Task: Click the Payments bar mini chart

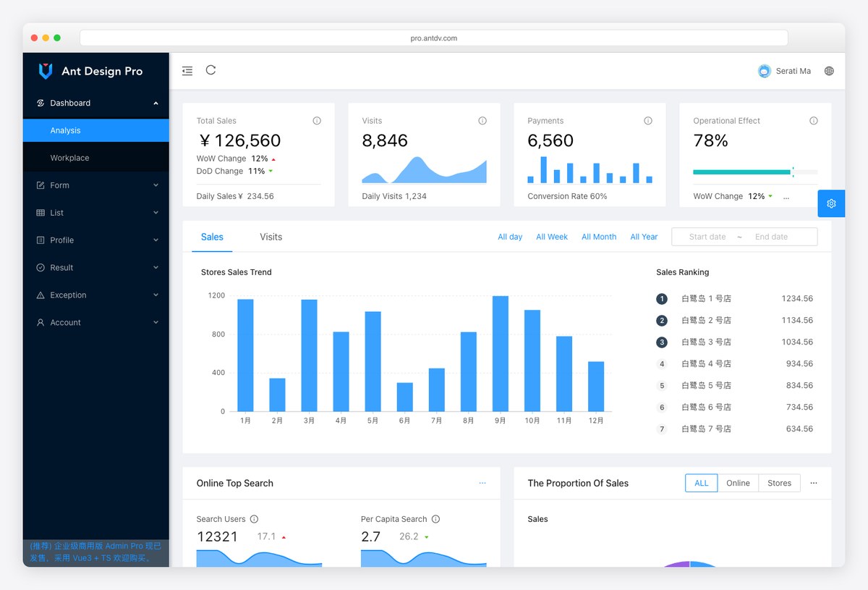Action: [590, 169]
